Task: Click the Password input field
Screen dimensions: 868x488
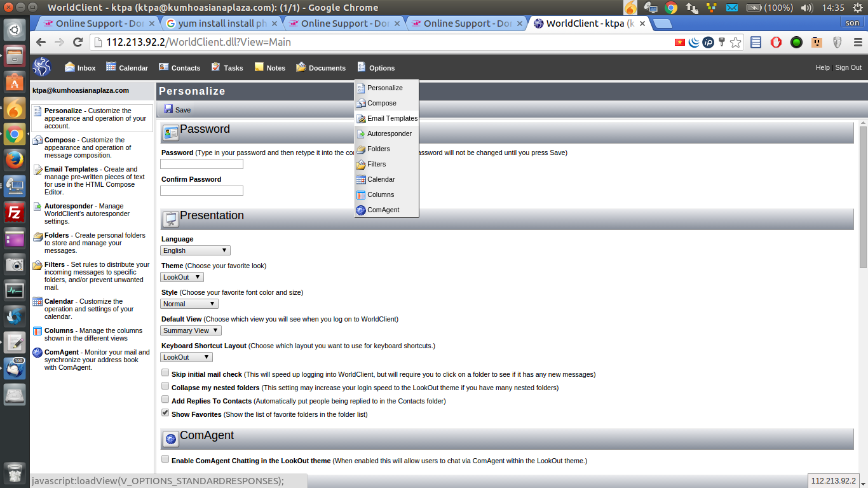Action: 201,164
